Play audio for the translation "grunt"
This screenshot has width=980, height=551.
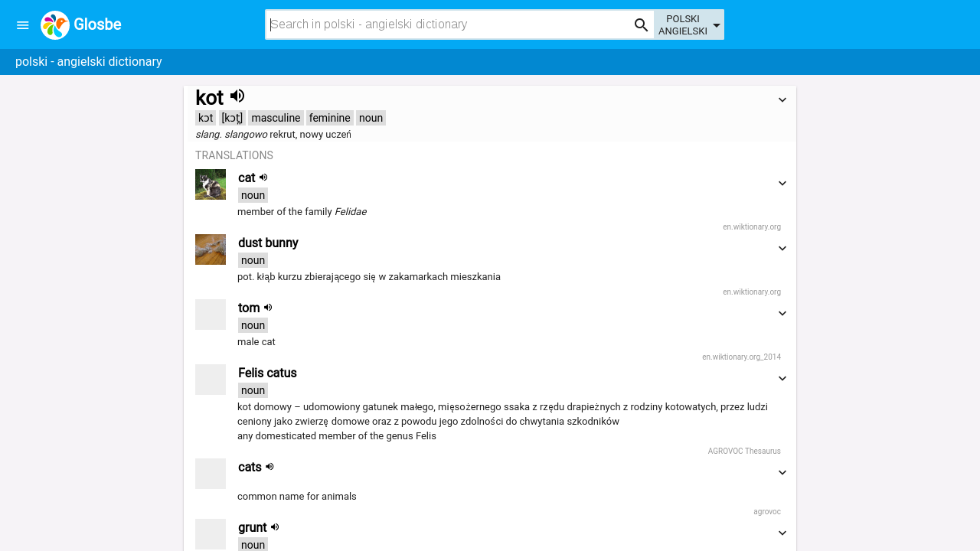pyautogui.click(x=275, y=527)
